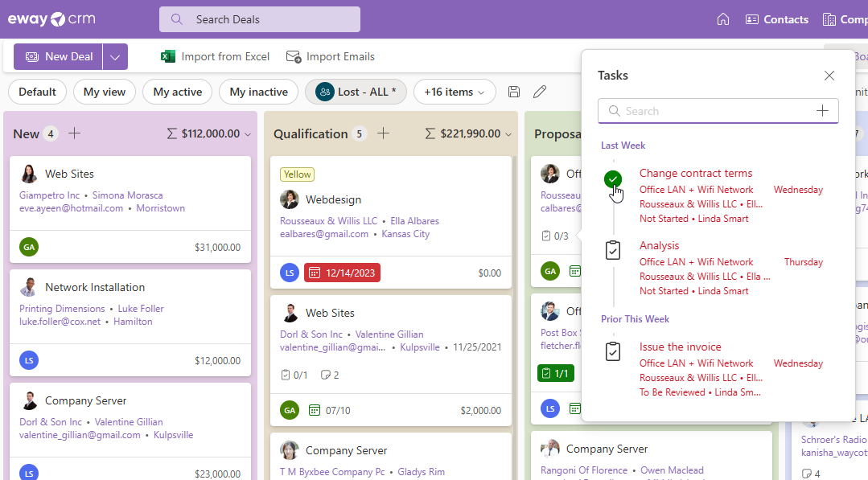
Task: Toggle completion of Change contract terms task
Action: pos(613,179)
